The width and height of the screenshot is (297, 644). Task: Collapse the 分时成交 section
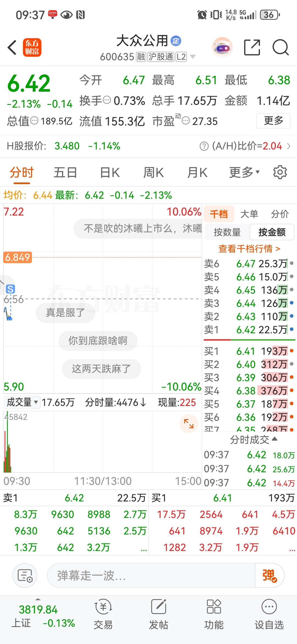pyautogui.click(x=254, y=440)
